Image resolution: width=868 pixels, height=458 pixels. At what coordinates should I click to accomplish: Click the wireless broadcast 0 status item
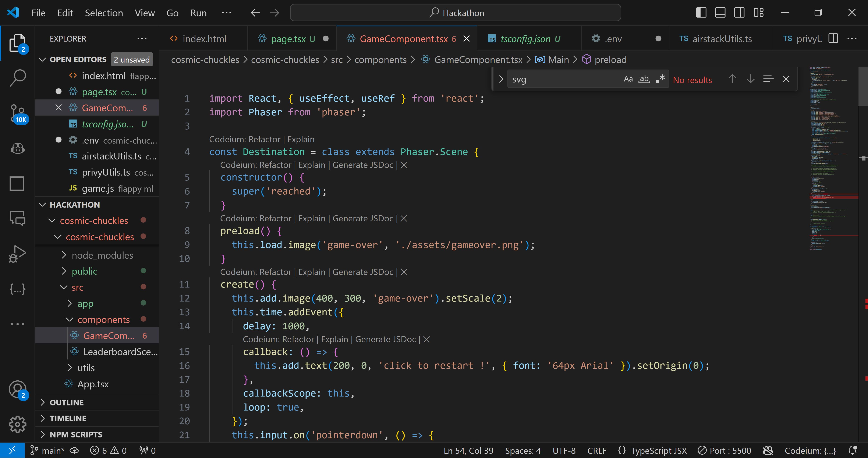[x=148, y=451]
